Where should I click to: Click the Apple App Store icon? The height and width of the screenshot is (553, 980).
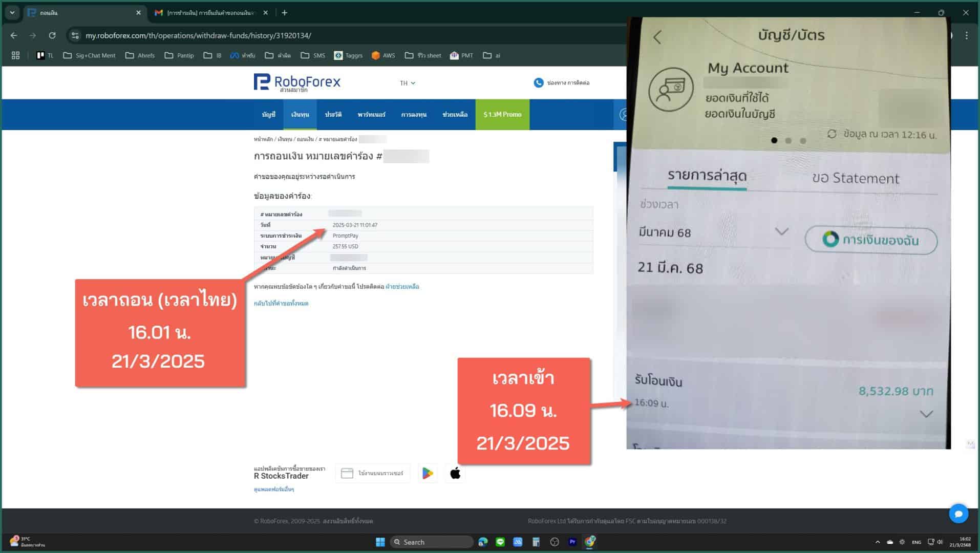click(x=455, y=473)
